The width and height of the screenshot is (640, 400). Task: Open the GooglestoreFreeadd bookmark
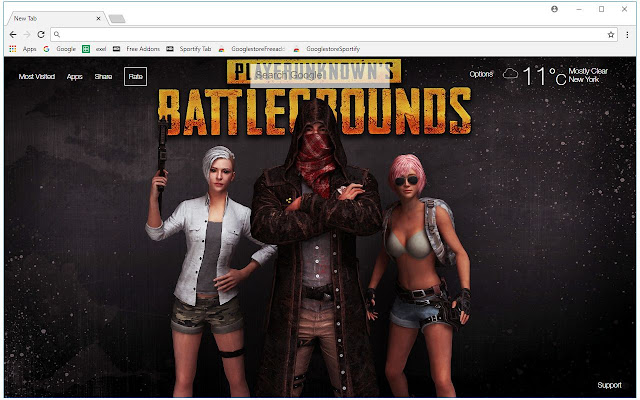[251, 49]
